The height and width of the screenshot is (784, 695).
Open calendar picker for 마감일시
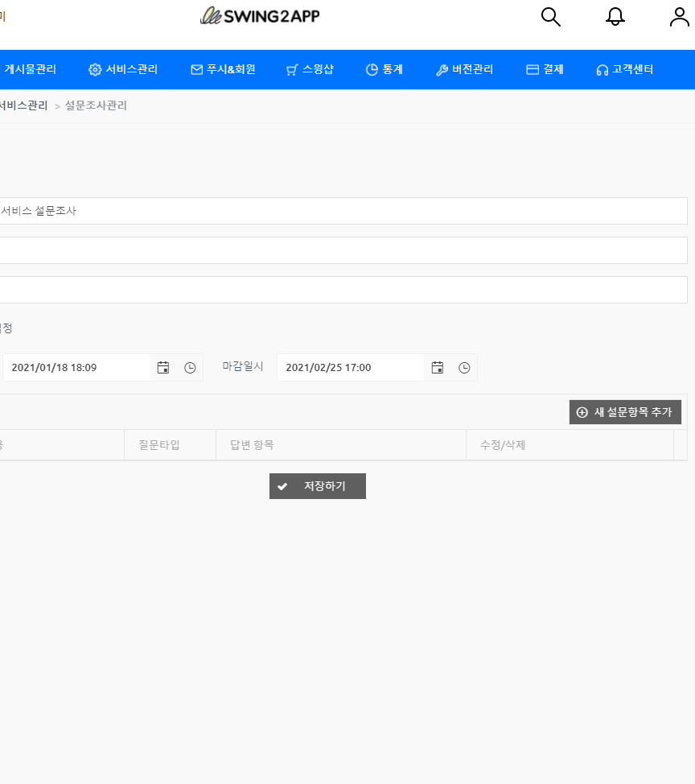tap(438, 368)
